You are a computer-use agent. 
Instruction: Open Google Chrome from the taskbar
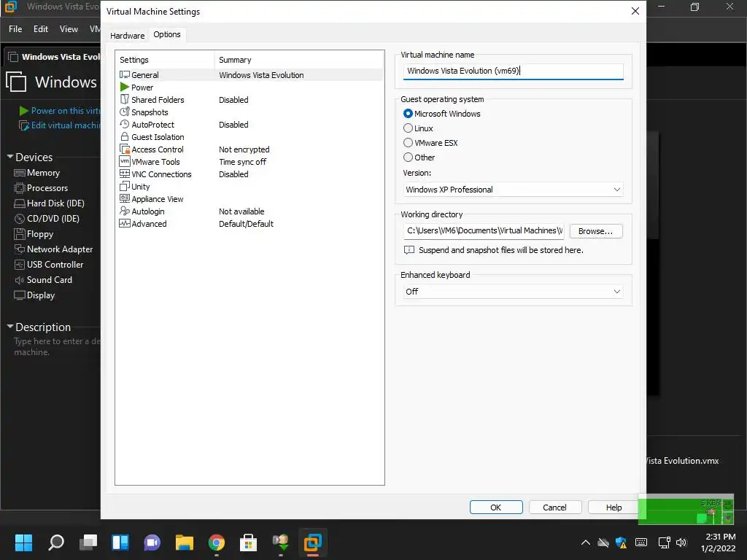[216, 542]
